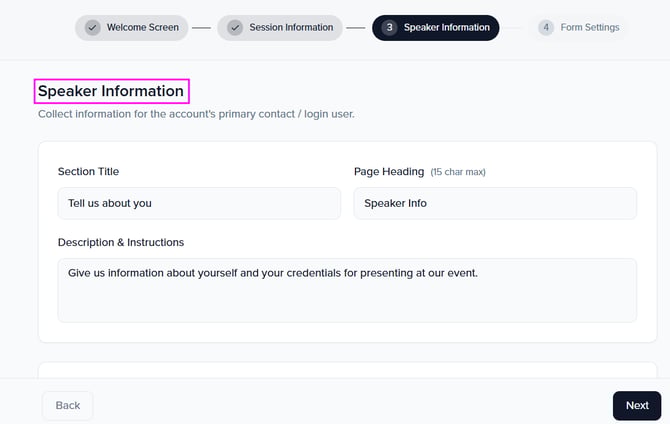Click the Section Title field label
The image size is (670, 424).
[x=102, y=172]
